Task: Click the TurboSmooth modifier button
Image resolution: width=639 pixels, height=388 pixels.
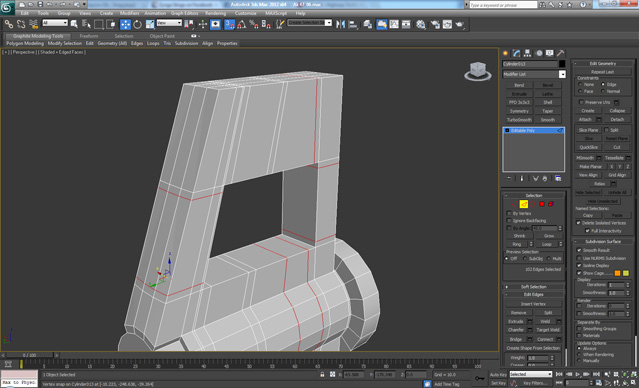Action: pos(519,120)
